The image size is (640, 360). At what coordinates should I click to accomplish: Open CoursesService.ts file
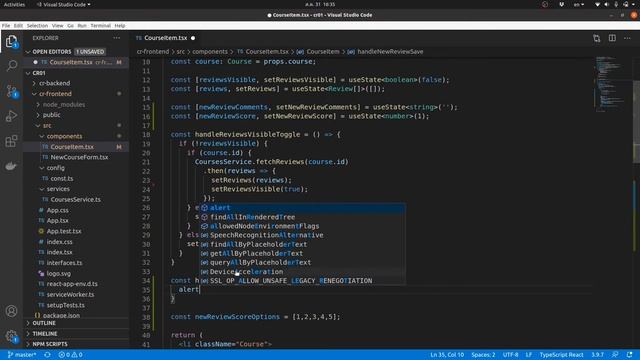coord(76,200)
